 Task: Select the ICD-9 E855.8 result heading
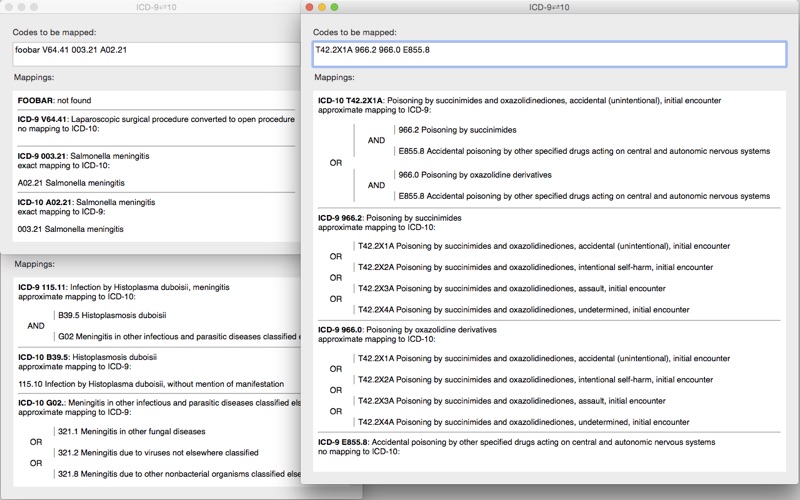point(516,442)
